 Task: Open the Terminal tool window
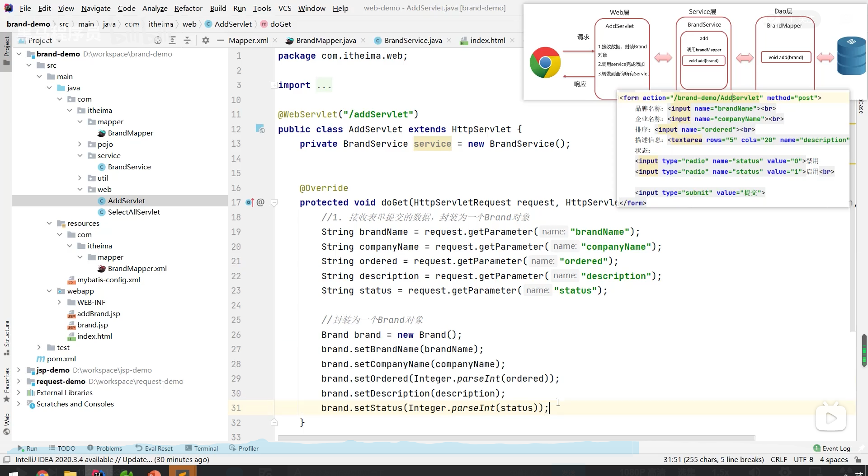pos(202,448)
